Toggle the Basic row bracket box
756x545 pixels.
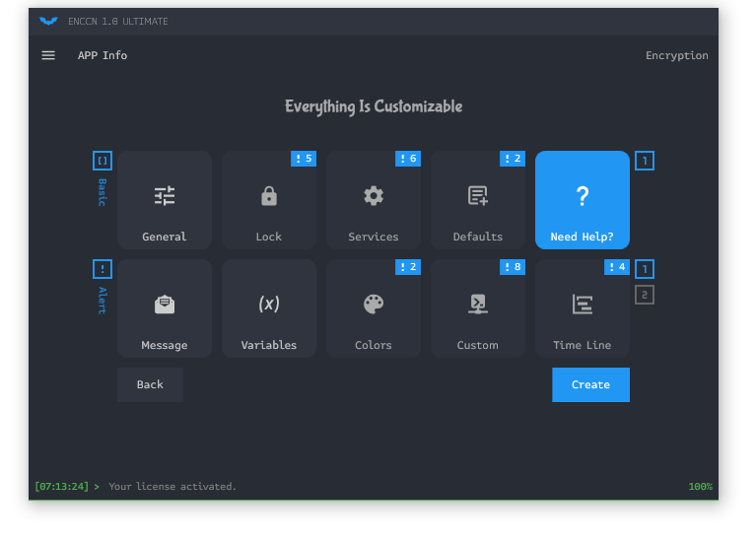point(103,161)
